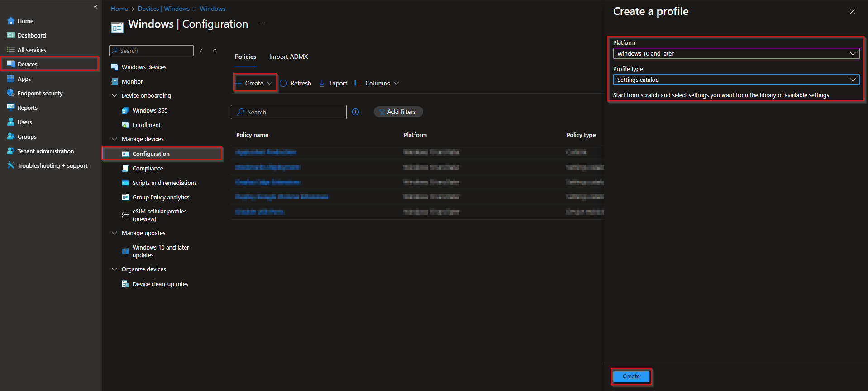Sort by the Platform column header
Viewport: 868px width, 391px height.
415,135
